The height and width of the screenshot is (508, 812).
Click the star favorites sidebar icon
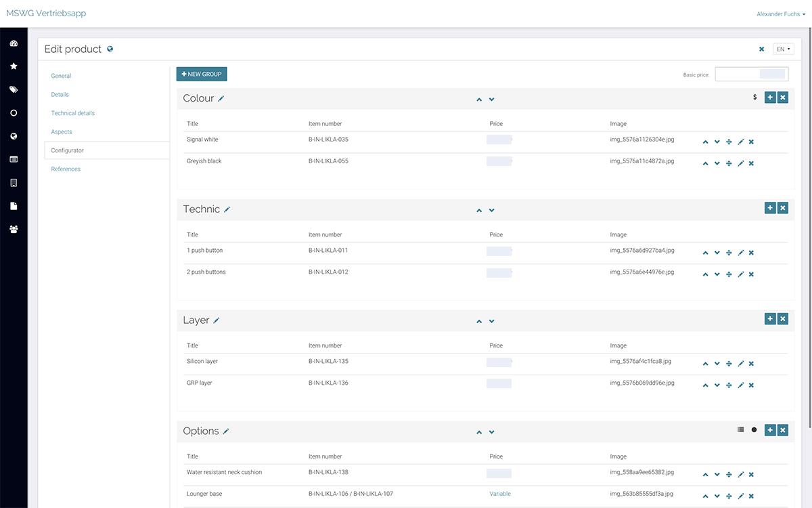click(x=14, y=66)
